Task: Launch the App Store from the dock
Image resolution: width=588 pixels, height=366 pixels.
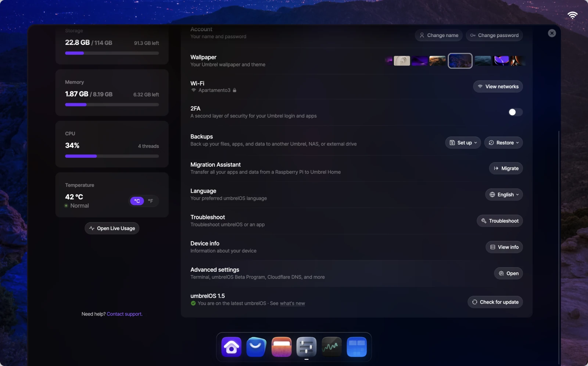Action: 256,347
